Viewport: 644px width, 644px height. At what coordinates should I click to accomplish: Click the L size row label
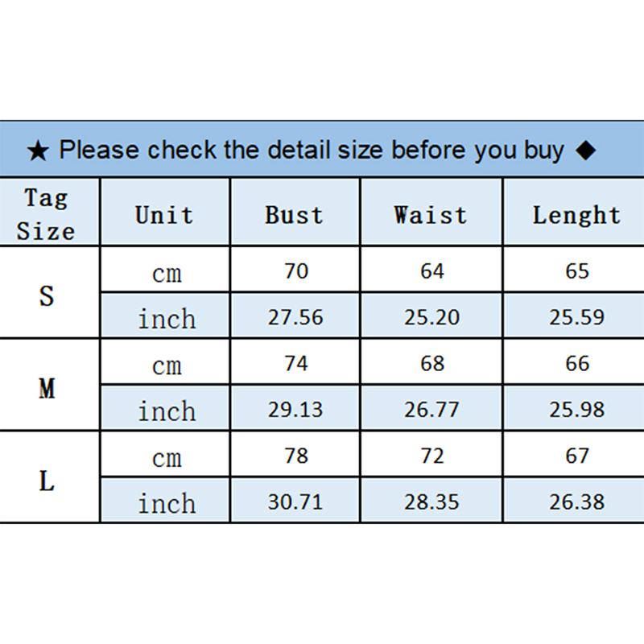(x=47, y=481)
